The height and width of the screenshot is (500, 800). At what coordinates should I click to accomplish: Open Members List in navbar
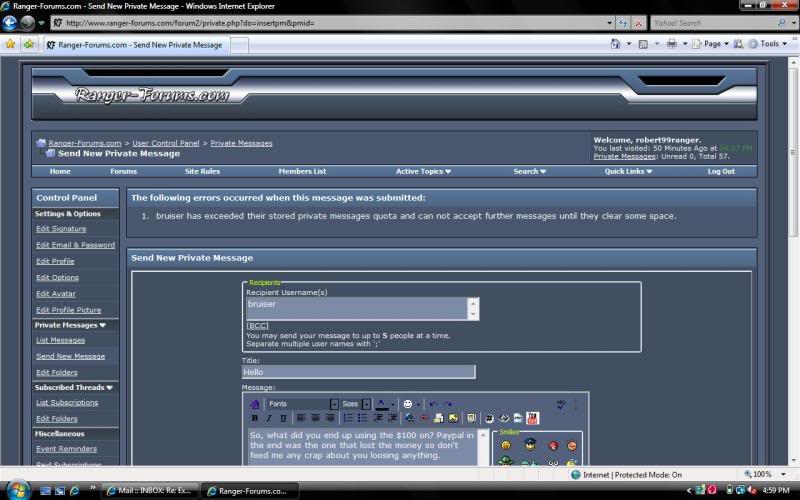[x=302, y=171]
